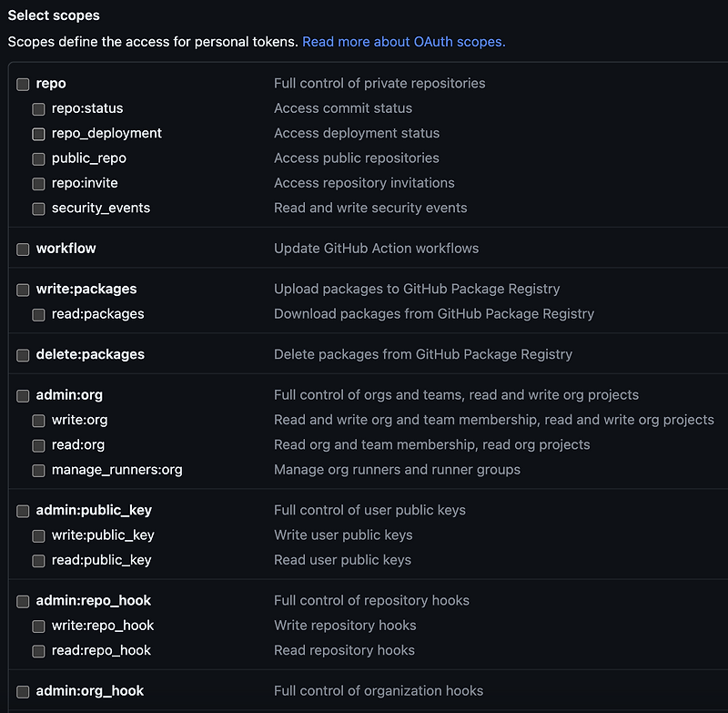Viewport: 728px width, 713px height.
Task: Check admin:public_key scope
Action: [x=23, y=512]
